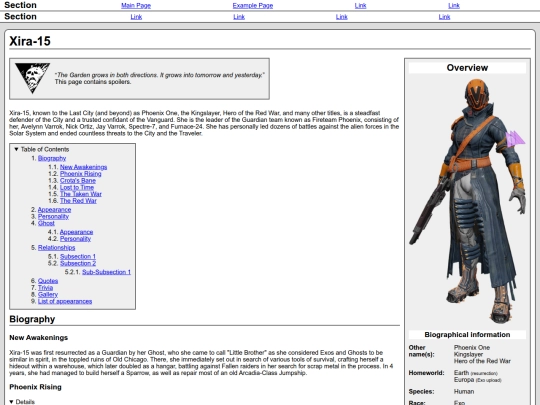Click the Phoenix Rising subheading in article

click(x=35, y=387)
